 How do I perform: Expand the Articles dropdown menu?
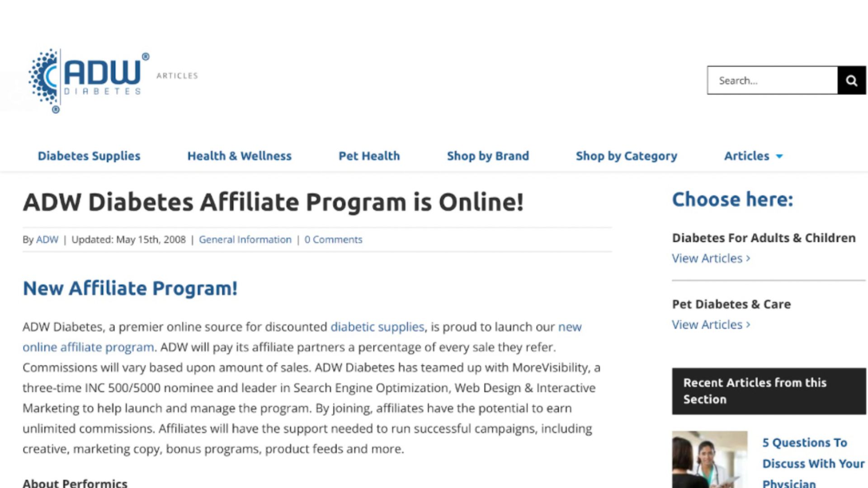tap(754, 156)
